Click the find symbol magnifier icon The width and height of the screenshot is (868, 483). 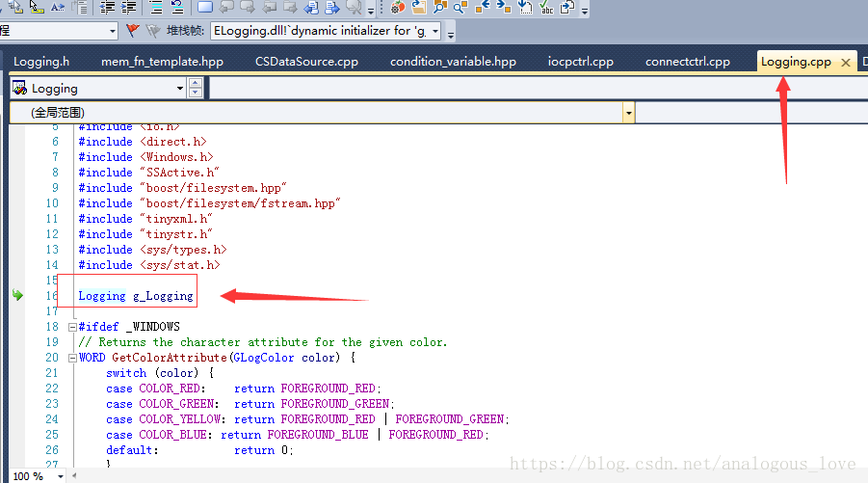point(460,7)
